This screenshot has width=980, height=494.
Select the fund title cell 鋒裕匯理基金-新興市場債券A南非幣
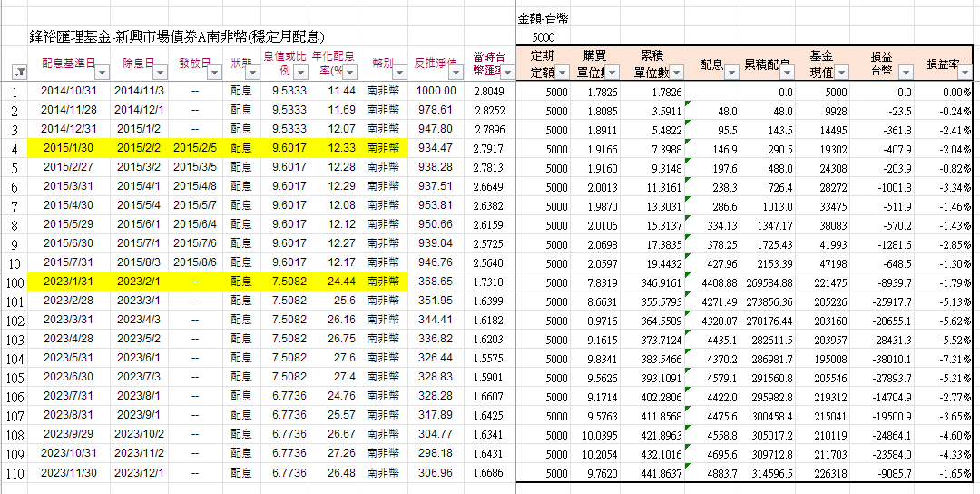click(177, 37)
